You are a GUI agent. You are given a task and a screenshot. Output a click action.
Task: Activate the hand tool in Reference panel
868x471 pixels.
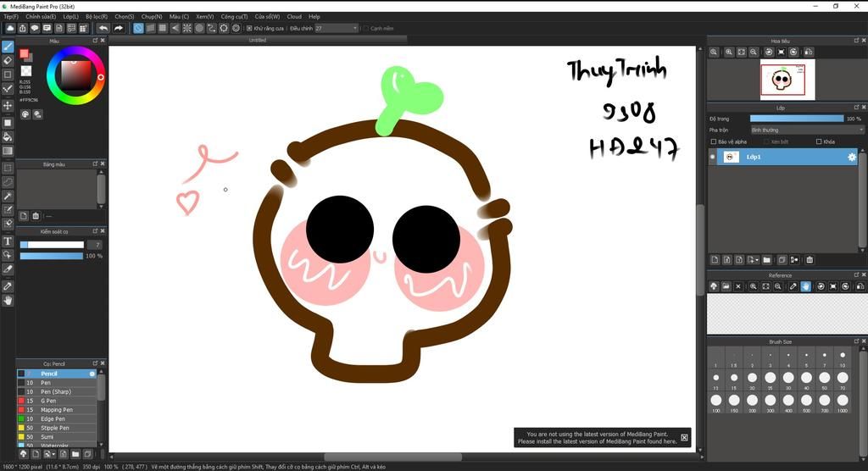coord(805,286)
